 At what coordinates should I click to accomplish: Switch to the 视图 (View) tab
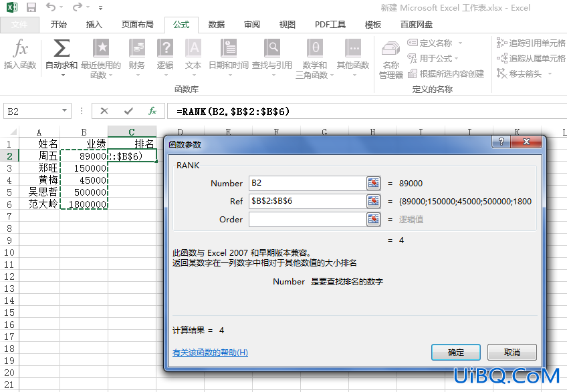(x=287, y=25)
